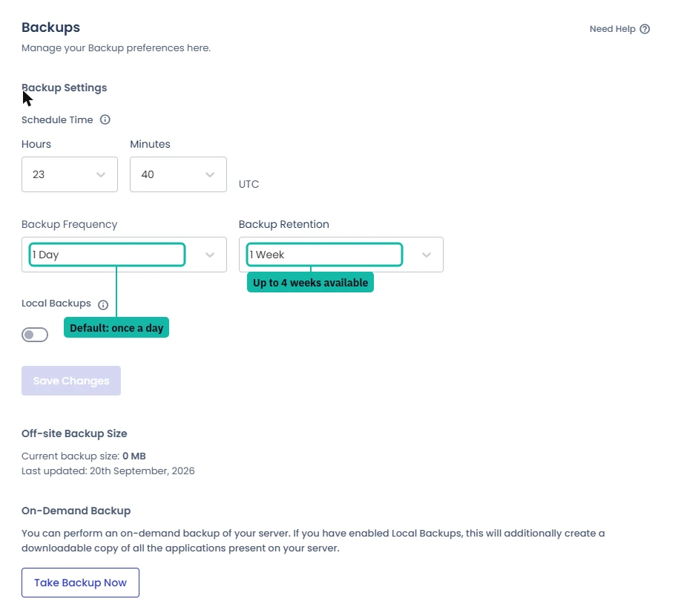The image size is (681, 616).
Task: Click the UTC timezone label
Action: tap(249, 184)
